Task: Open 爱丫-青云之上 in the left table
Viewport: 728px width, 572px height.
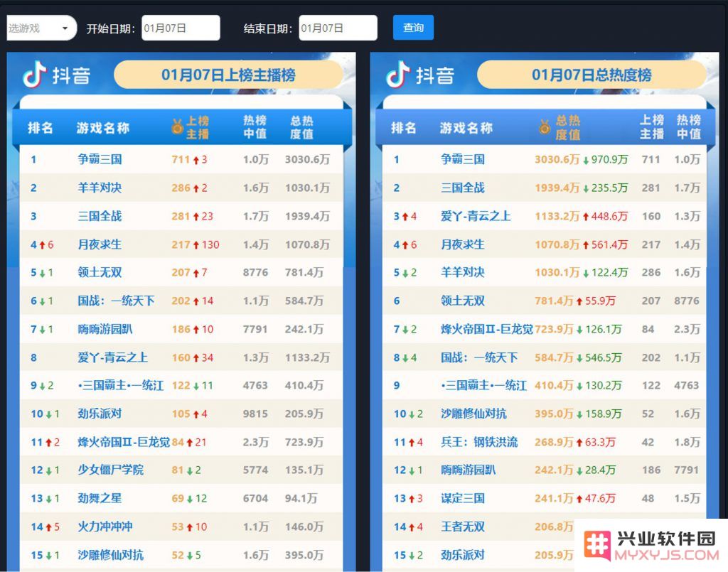Action: [x=113, y=357]
